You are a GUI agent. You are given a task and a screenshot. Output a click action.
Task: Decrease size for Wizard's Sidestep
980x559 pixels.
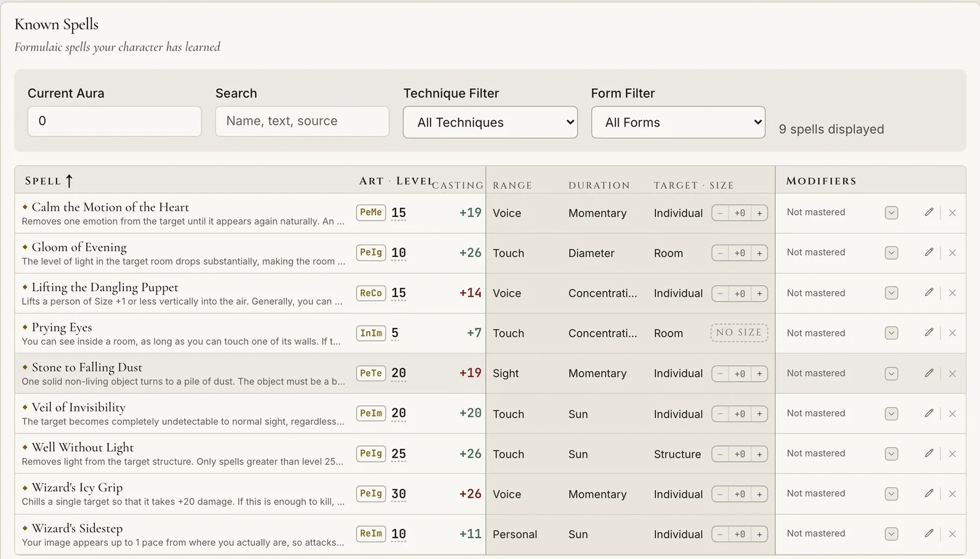(x=720, y=534)
